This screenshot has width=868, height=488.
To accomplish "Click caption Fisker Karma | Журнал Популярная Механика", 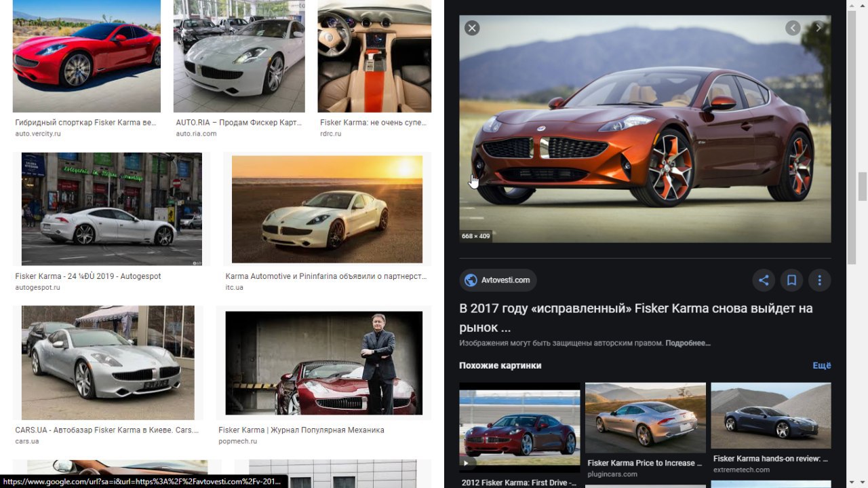I will pos(301,430).
